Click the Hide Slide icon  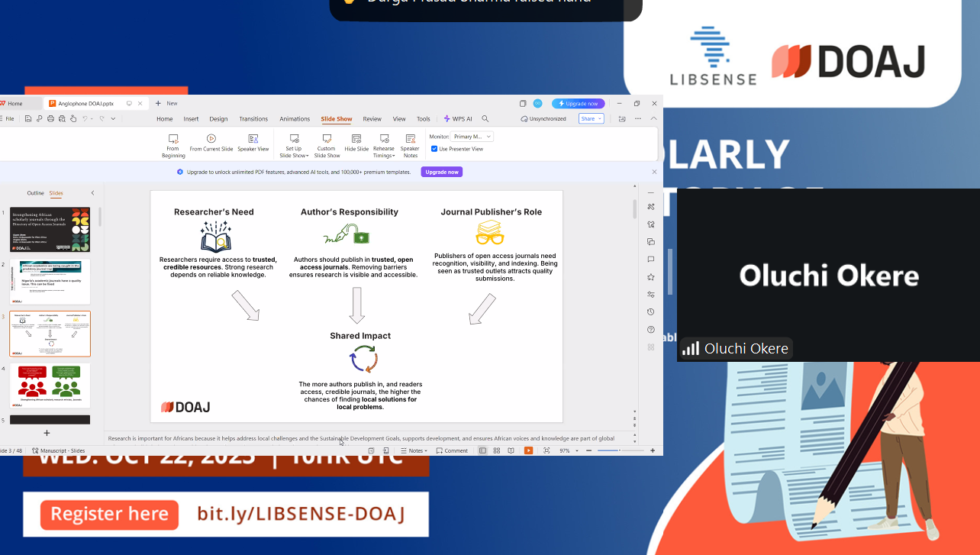pos(356,138)
